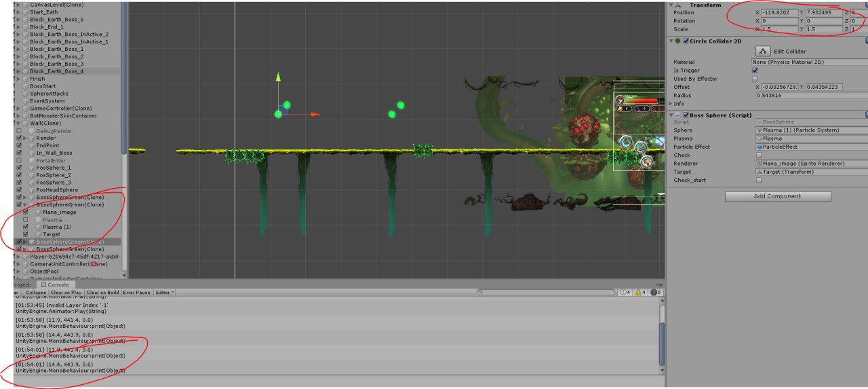Uncheck the Plasma (1) object checkbox
This screenshot has height=389, width=868.
click(26, 227)
